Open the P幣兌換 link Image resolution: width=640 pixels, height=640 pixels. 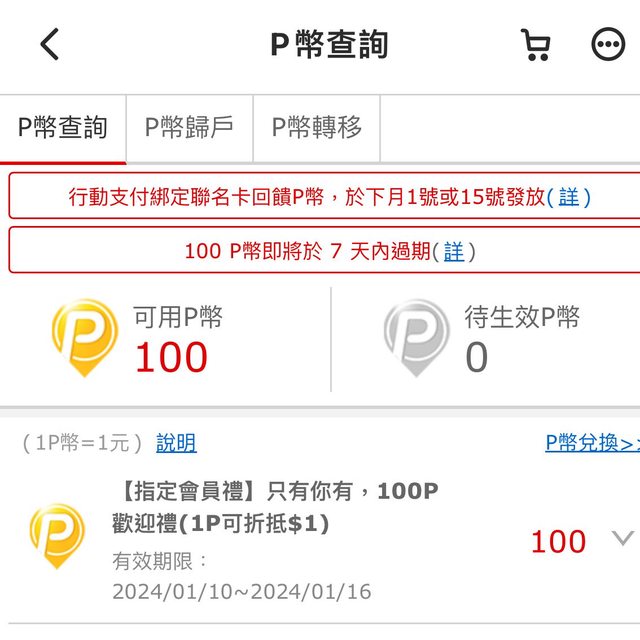pos(591,443)
